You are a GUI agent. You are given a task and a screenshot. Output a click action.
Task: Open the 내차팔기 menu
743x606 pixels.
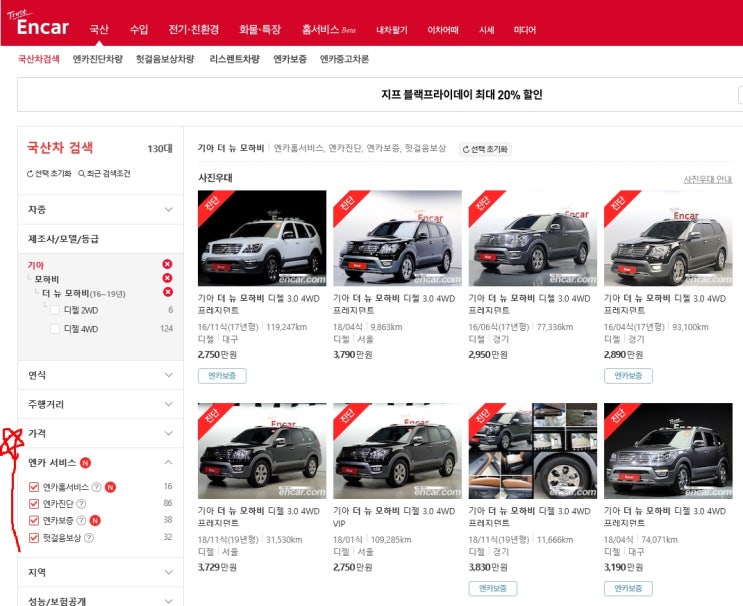(391, 30)
